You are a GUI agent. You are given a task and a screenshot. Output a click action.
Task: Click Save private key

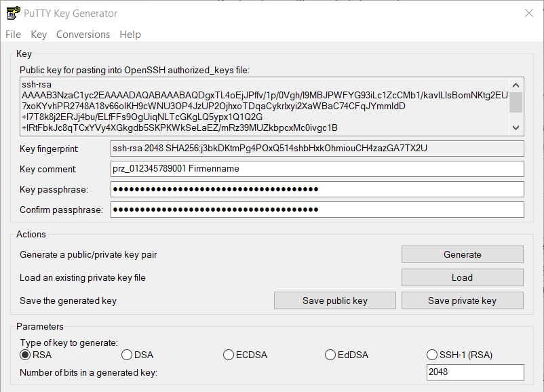[x=462, y=300]
